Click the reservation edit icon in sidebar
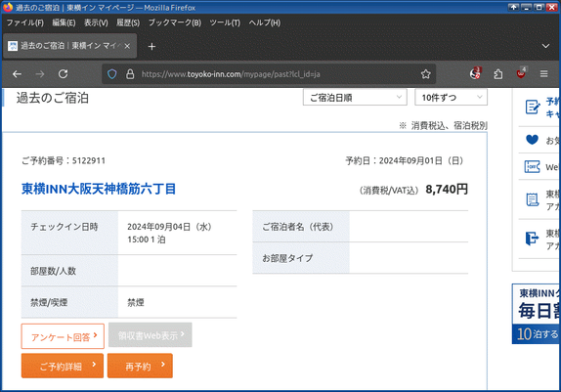561x392 pixels. pyautogui.click(x=533, y=107)
